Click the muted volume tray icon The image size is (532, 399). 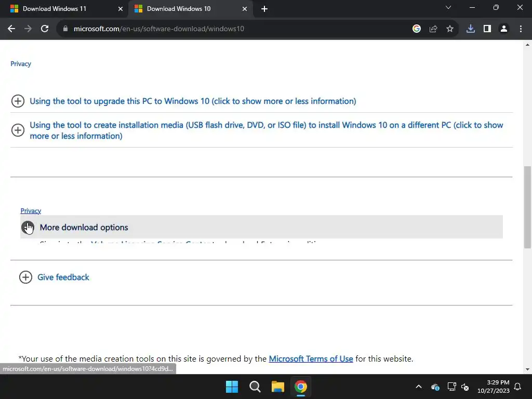coord(465,387)
